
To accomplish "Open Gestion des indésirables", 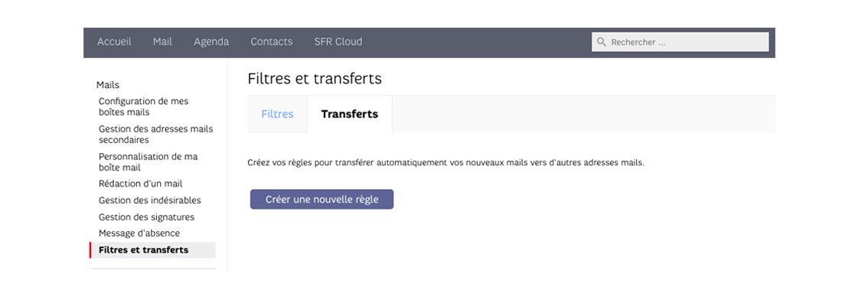I will (x=149, y=201).
